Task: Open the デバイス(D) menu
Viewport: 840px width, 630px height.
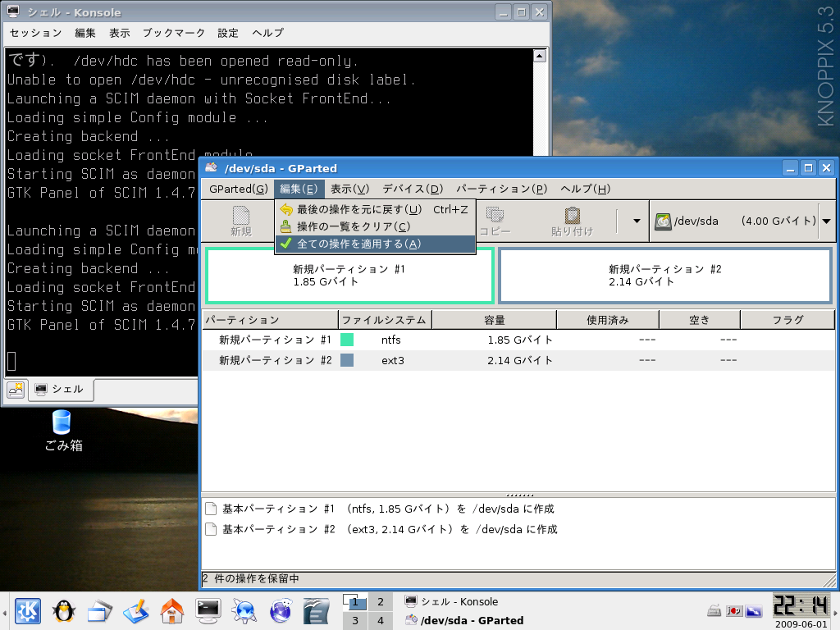Action: click(x=413, y=189)
